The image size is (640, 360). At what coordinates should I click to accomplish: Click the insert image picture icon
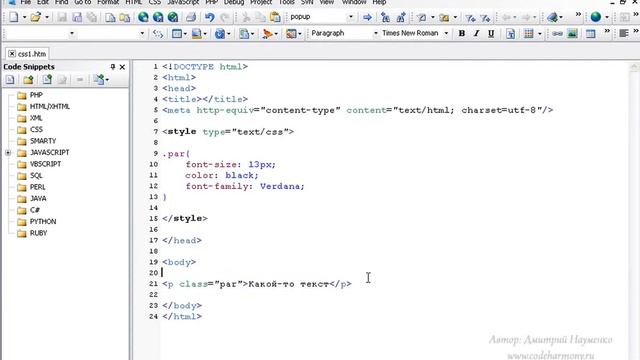pyautogui.click(x=572, y=33)
